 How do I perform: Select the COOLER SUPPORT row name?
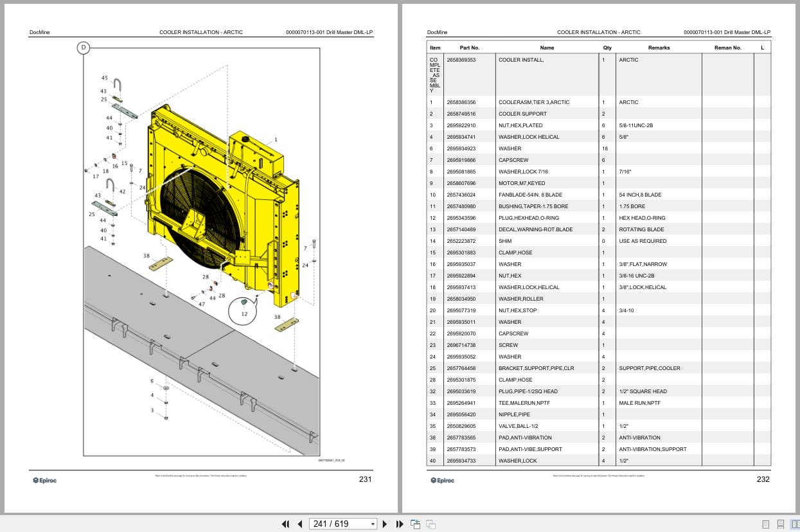[522, 114]
